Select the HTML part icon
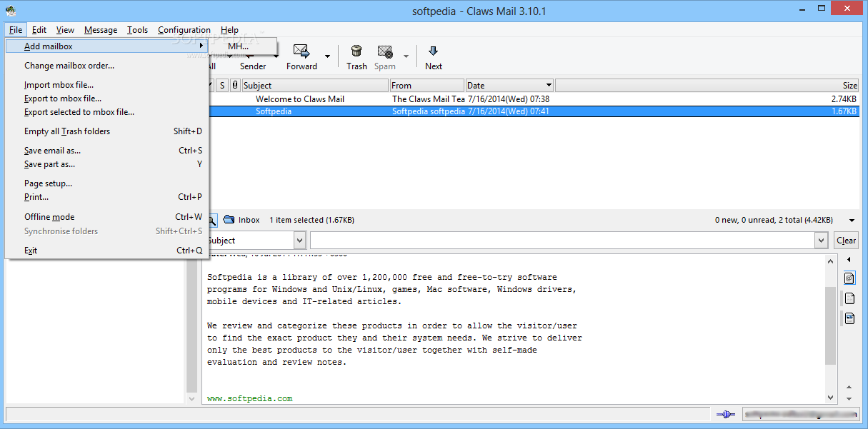This screenshot has width=868, height=429. coord(849,318)
